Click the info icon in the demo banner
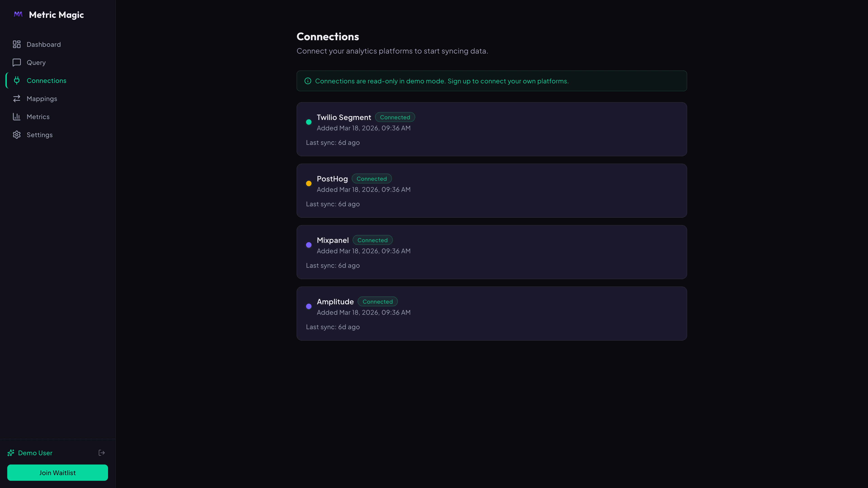The height and width of the screenshot is (488, 868). [x=308, y=81]
